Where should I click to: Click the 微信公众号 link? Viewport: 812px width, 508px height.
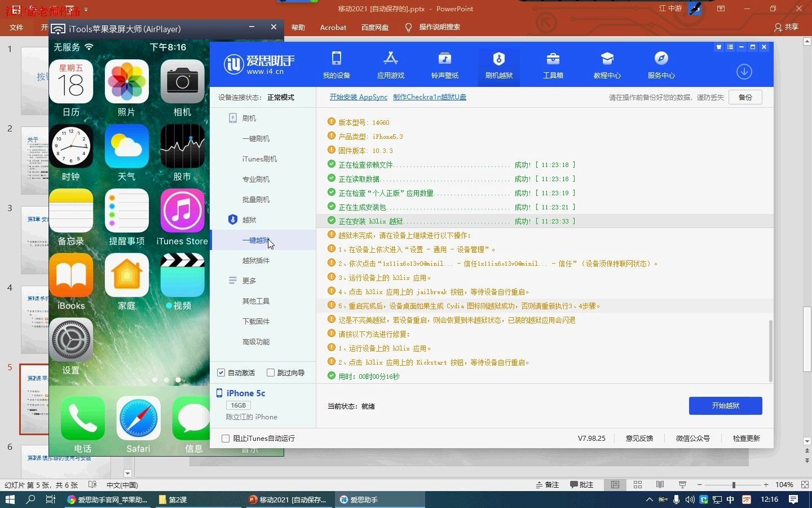click(693, 439)
